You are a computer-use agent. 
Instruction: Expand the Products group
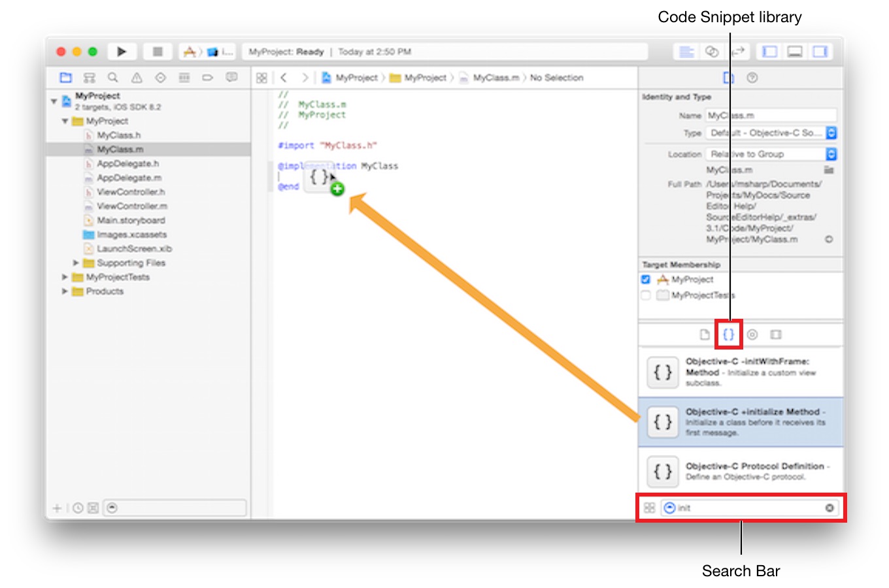pyautogui.click(x=65, y=291)
